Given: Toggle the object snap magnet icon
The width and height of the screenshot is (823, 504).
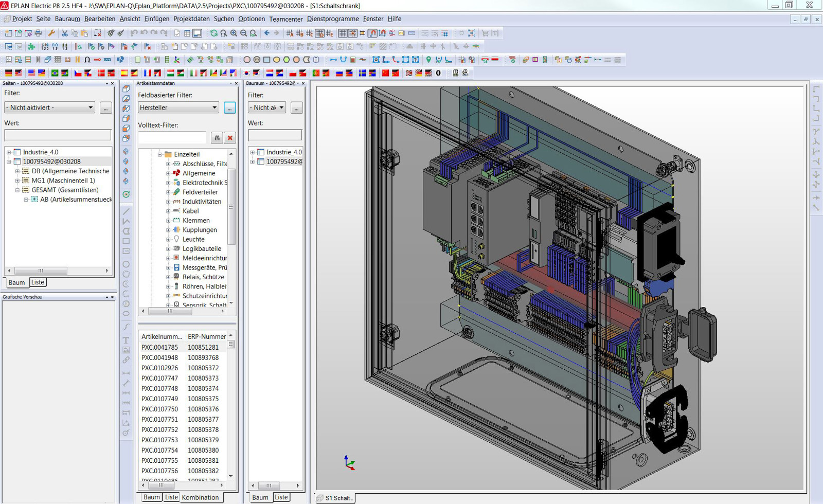Looking at the screenshot, I should [x=372, y=33].
